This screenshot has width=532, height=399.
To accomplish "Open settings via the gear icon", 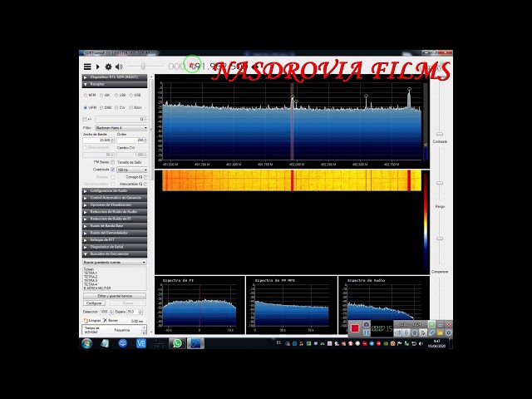I will coord(108,66).
